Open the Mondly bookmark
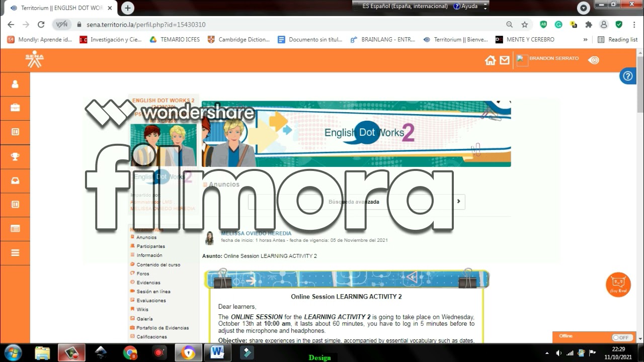Screen dimensions: 644x362 40,39
